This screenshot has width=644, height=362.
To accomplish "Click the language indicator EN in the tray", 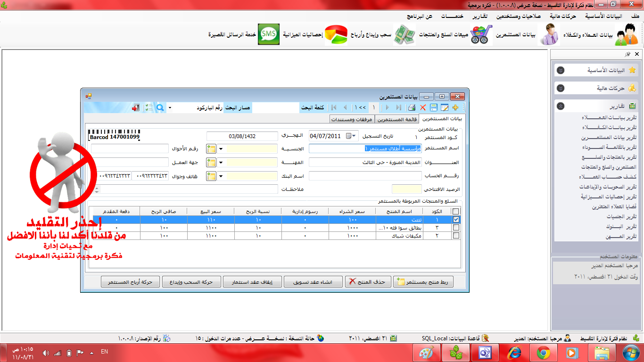I will coord(105,352).
